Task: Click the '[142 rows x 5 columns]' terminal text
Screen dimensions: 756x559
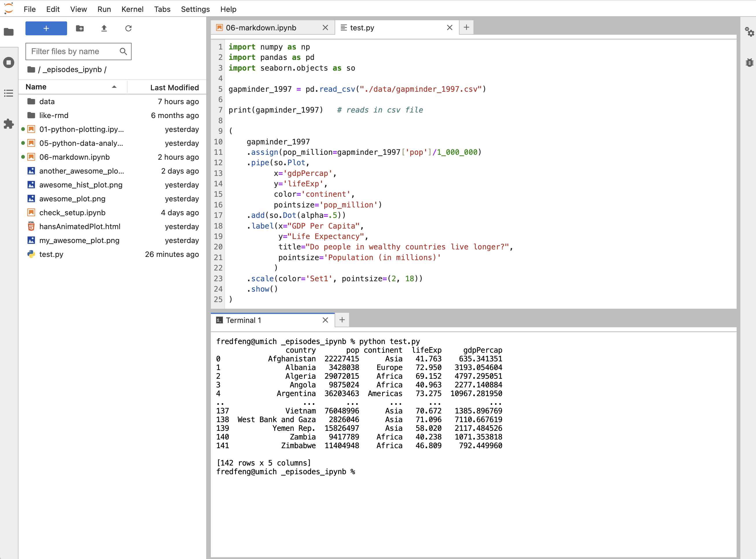Action: (263, 463)
